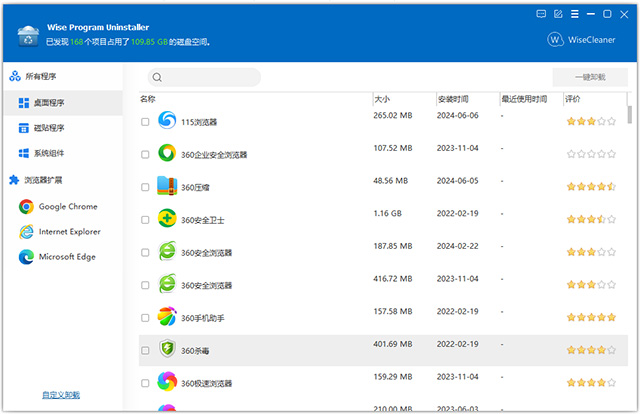
Task: Check the box for 416.72 MB 360安全浏览器
Action: (x=145, y=285)
